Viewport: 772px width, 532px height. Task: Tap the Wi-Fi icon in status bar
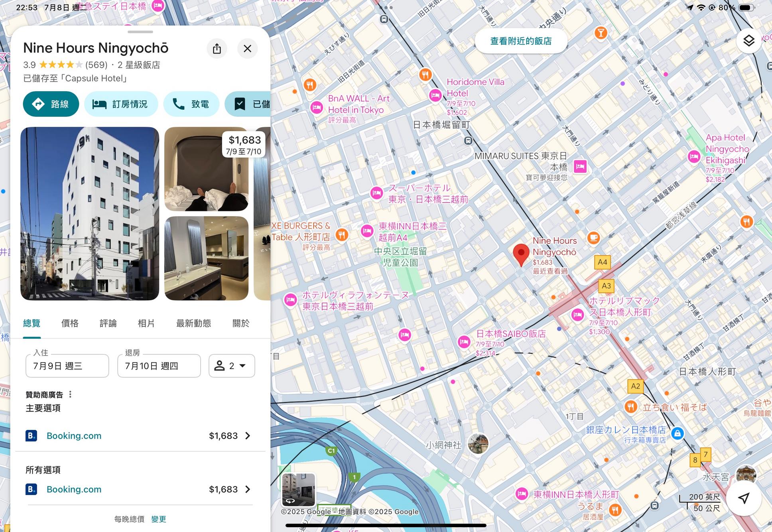[x=701, y=7]
